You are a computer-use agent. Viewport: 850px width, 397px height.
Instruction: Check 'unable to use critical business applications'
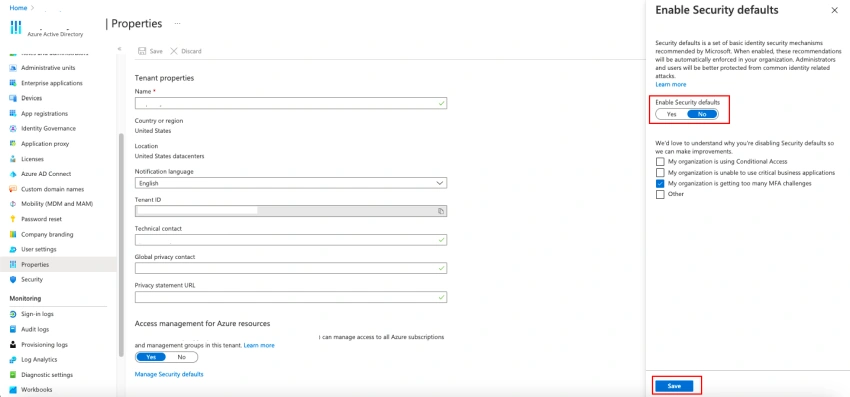point(660,172)
